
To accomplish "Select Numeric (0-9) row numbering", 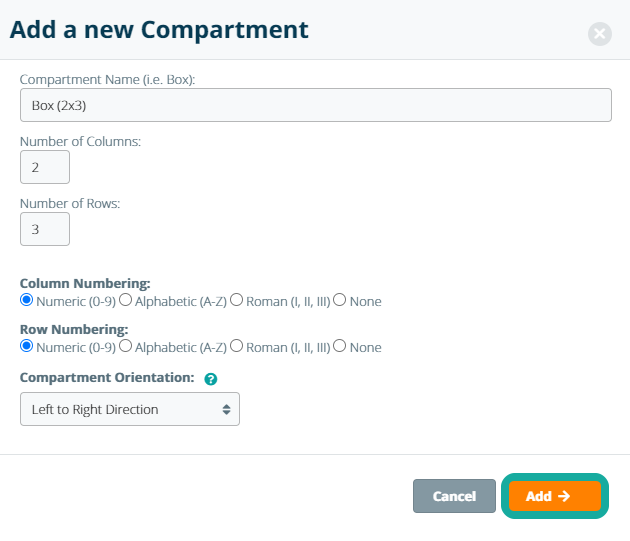I will pos(27,347).
